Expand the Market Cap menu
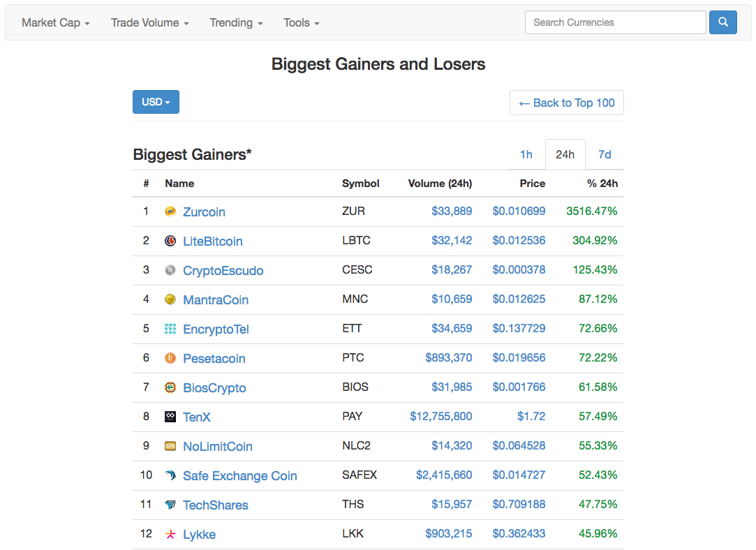 pyautogui.click(x=56, y=22)
